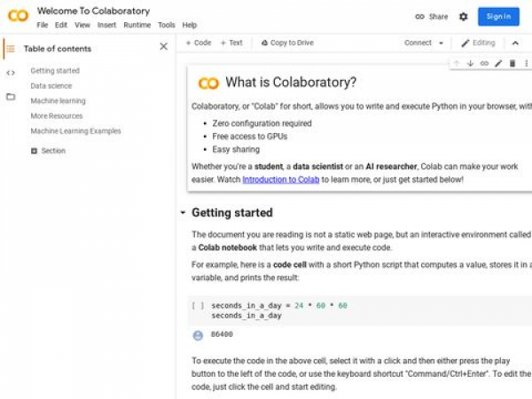Click Copy to Drive
Screen dimensions: 532x399
point(287,43)
